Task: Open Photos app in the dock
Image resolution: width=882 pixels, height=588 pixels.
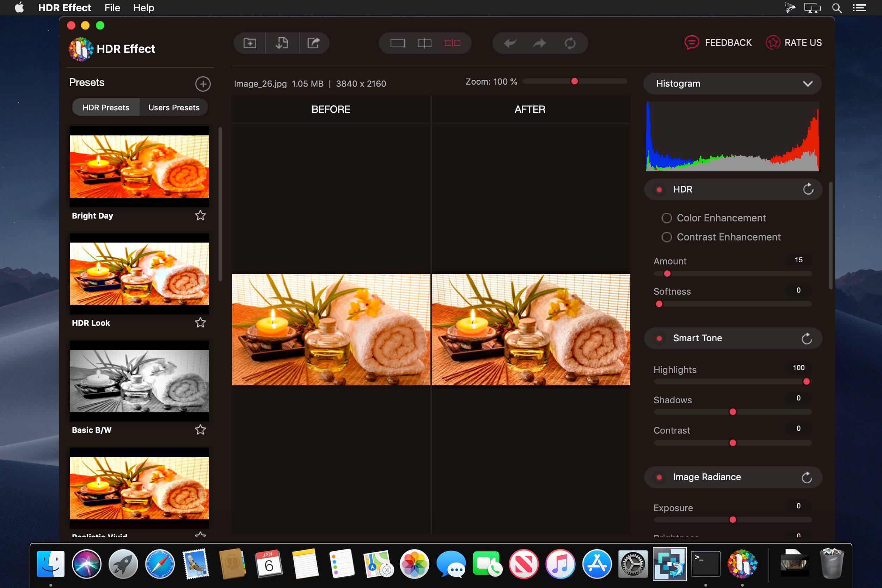Action: point(414,564)
